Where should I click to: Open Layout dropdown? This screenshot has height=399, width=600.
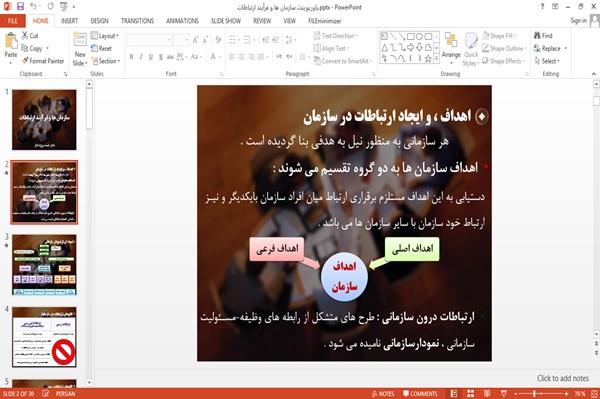pyautogui.click(x=105, y=36)
